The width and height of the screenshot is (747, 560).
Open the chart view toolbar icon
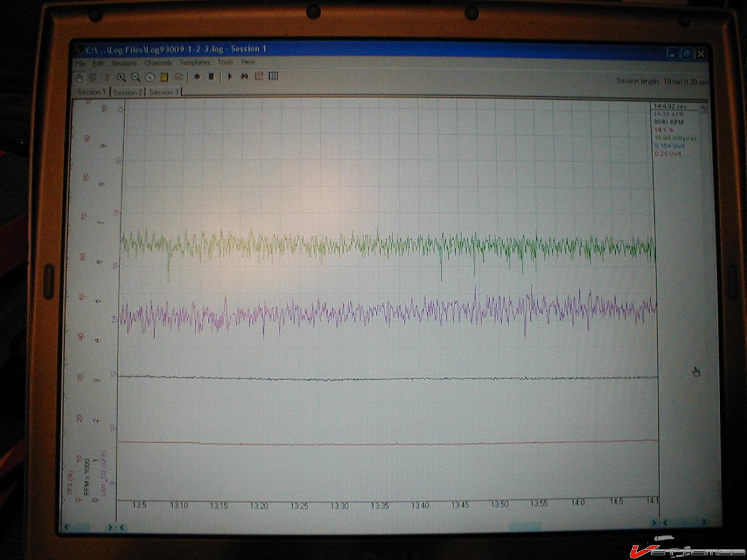259,76
